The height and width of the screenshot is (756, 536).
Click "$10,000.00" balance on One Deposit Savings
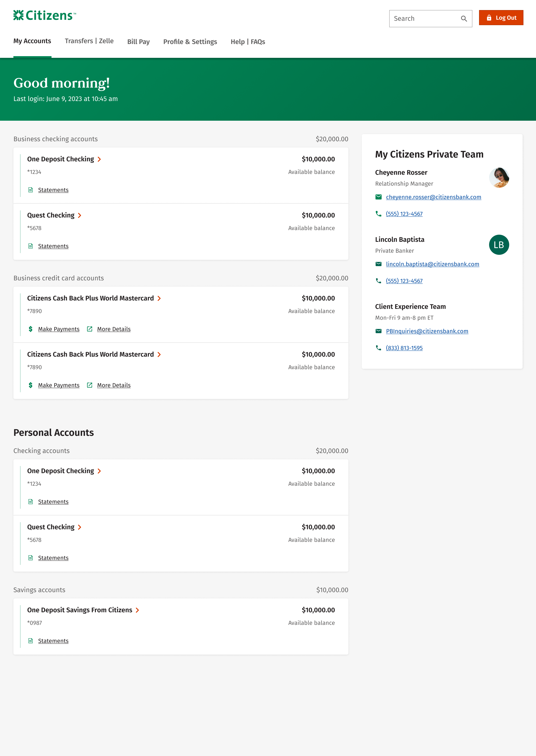point(318,610)
